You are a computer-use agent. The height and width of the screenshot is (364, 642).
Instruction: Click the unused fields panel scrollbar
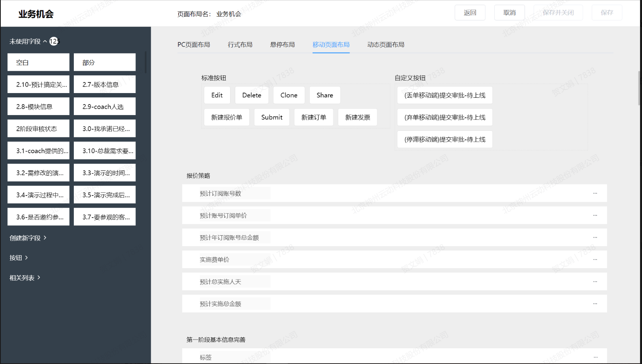click(x=146, y=63)
